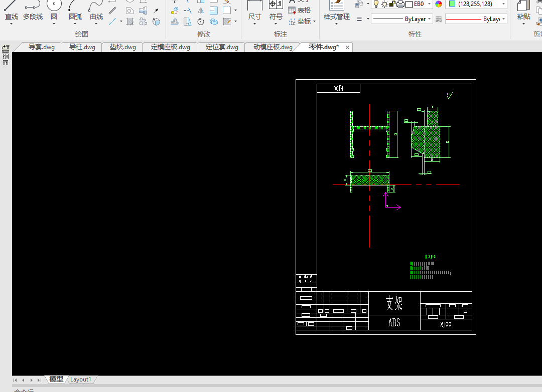Click the mirror icon in 修改 panel
The width and height of the screenshot is (542, 392).
tap(201, 11)
